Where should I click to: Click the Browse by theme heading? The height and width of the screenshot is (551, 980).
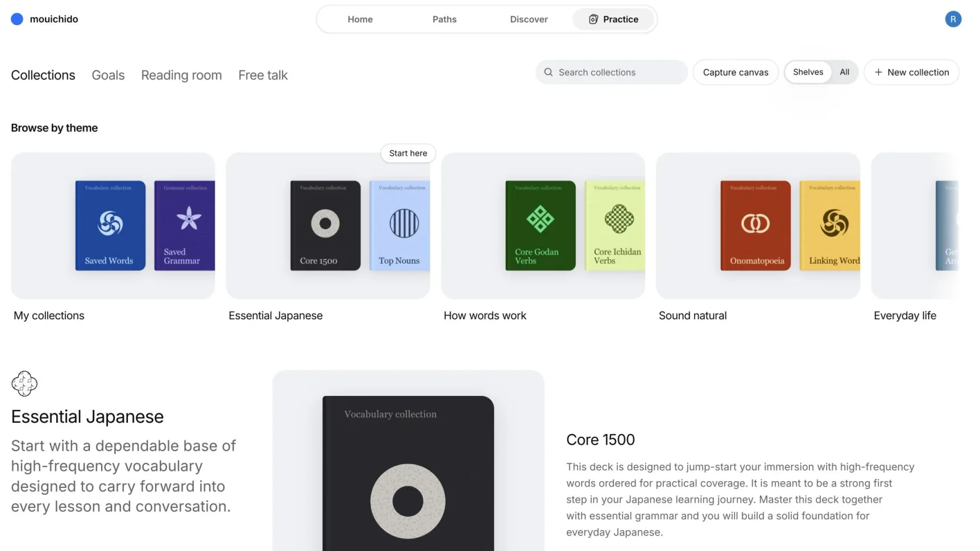click(55, 128)
